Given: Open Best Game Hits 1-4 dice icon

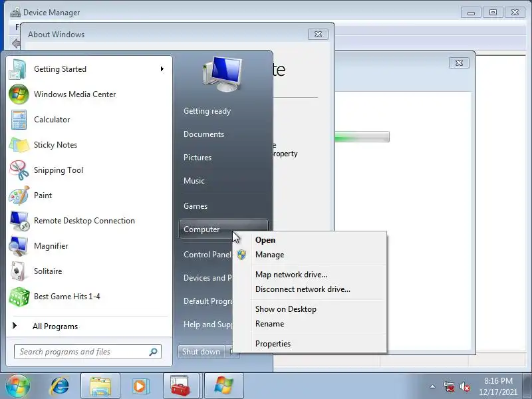Looking at the screenshot, I should [19, 297].
